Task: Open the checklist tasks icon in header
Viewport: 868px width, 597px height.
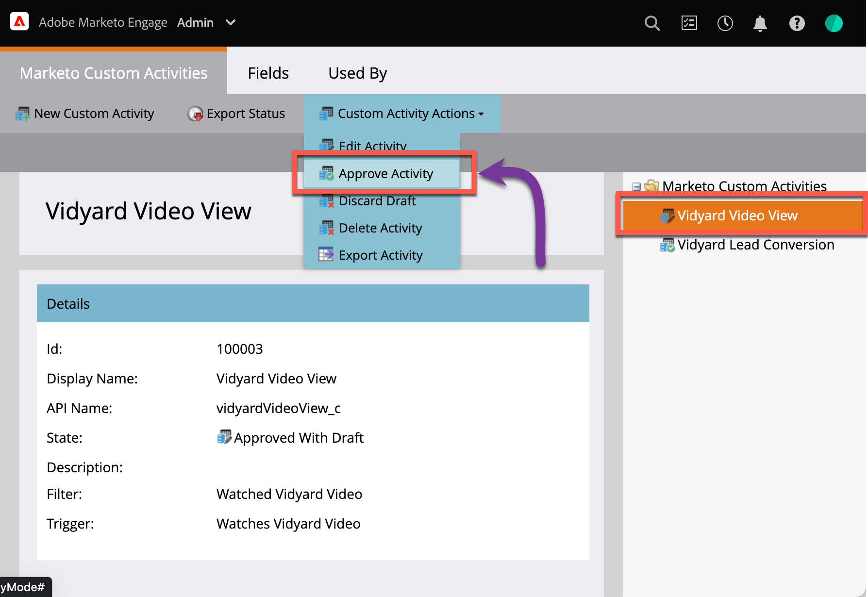Action: (689, 23)
